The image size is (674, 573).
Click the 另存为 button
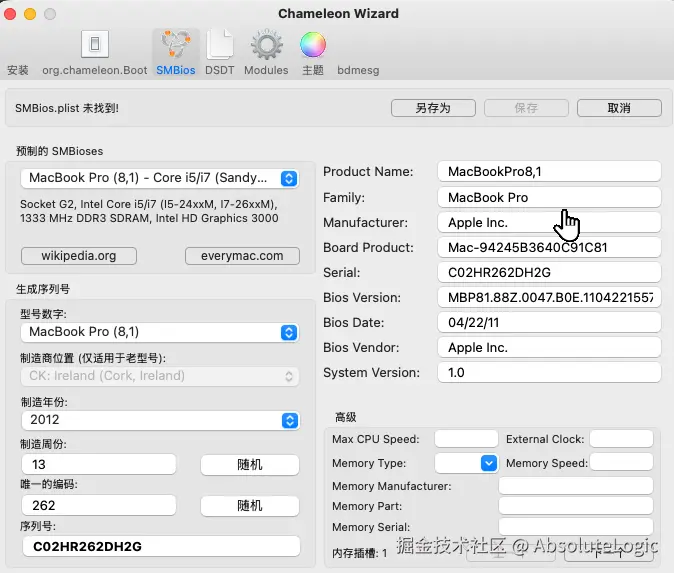coord(433,108)
